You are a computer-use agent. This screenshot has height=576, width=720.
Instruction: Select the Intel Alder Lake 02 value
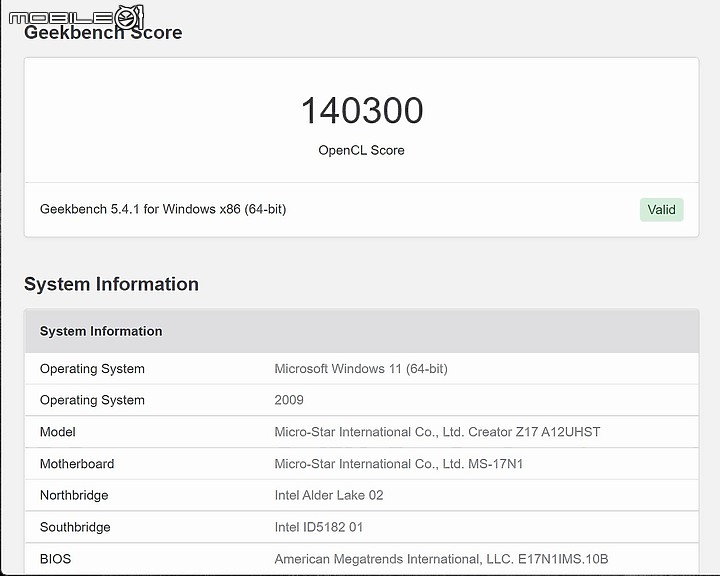coord(329,496)
